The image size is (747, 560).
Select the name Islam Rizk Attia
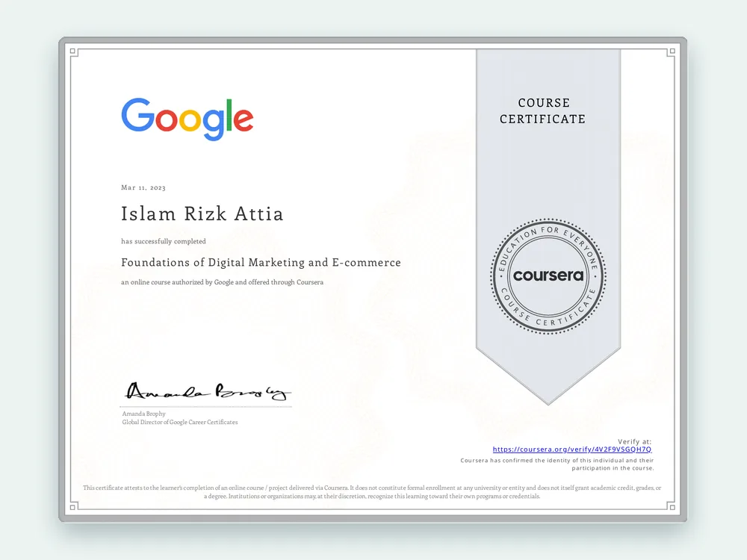[x=202, y=214]
